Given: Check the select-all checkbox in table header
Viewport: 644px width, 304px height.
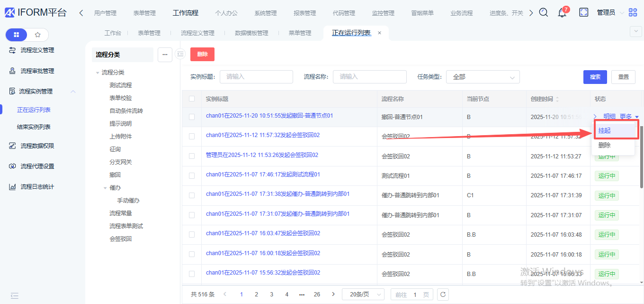Looking at the screenshot, I should (192, 99).
